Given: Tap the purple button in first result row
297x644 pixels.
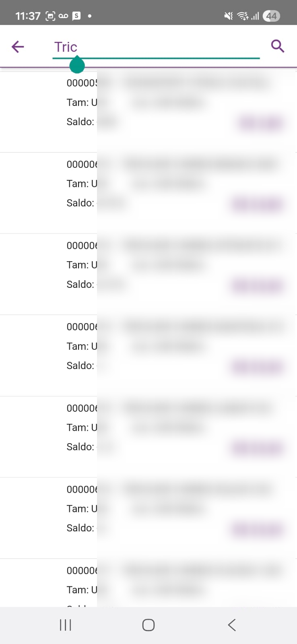Looking at the screenshot, I should [261, 123].
